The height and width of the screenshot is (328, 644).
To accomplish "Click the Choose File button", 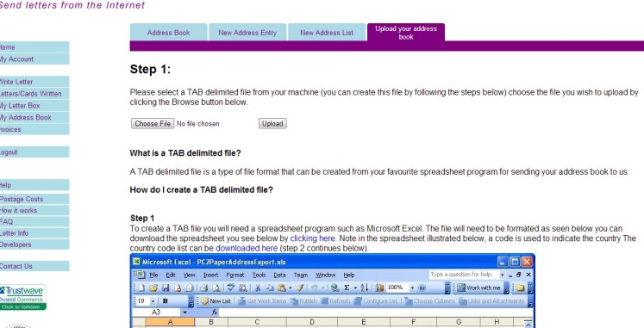I will (153, 123).
